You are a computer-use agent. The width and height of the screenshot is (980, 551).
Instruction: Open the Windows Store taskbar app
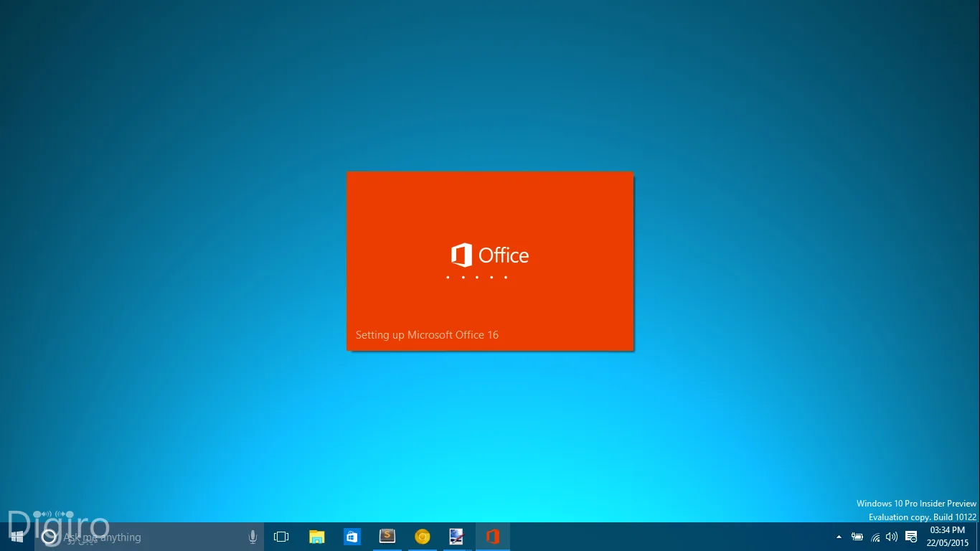[352, 537]
